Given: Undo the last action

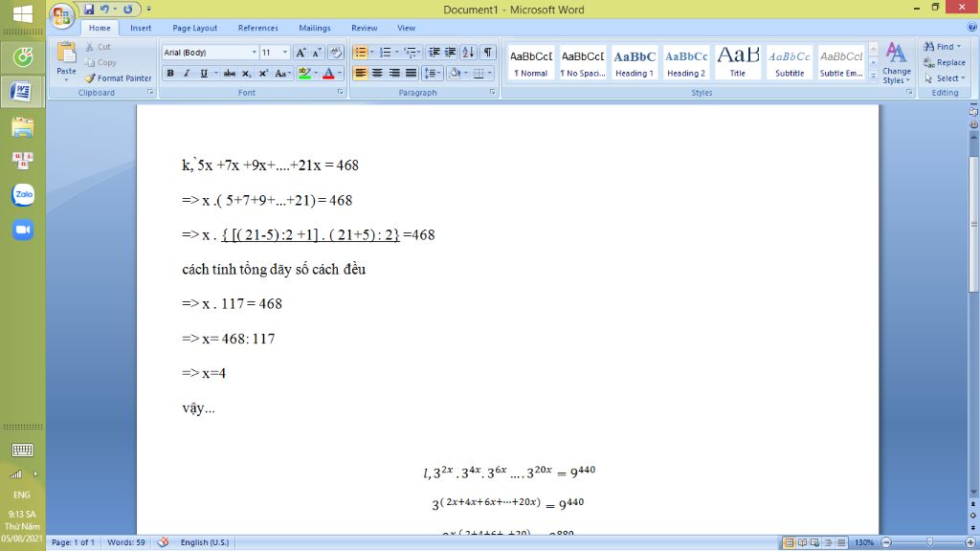Looking at the screenshot, I should 105,10.
